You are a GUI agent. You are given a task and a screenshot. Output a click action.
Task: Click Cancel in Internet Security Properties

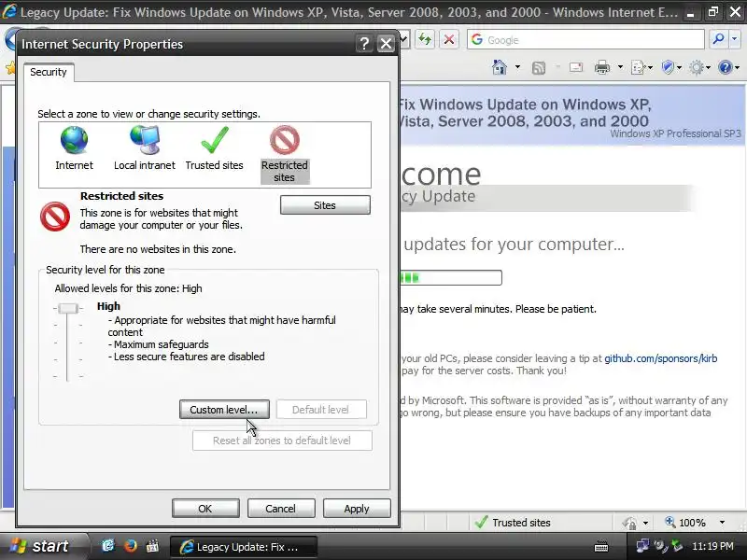click(x=281, y=509)
